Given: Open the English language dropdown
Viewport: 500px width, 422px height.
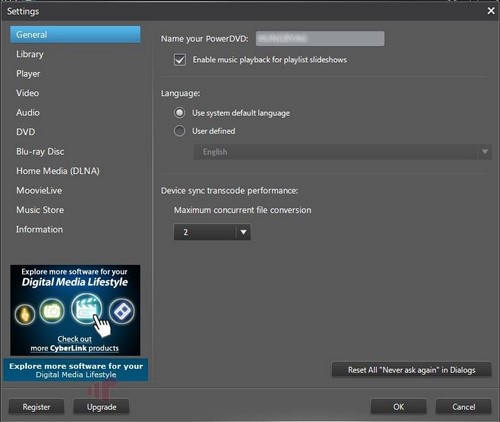Looking at the screenshot, I should tap(342, 152).
